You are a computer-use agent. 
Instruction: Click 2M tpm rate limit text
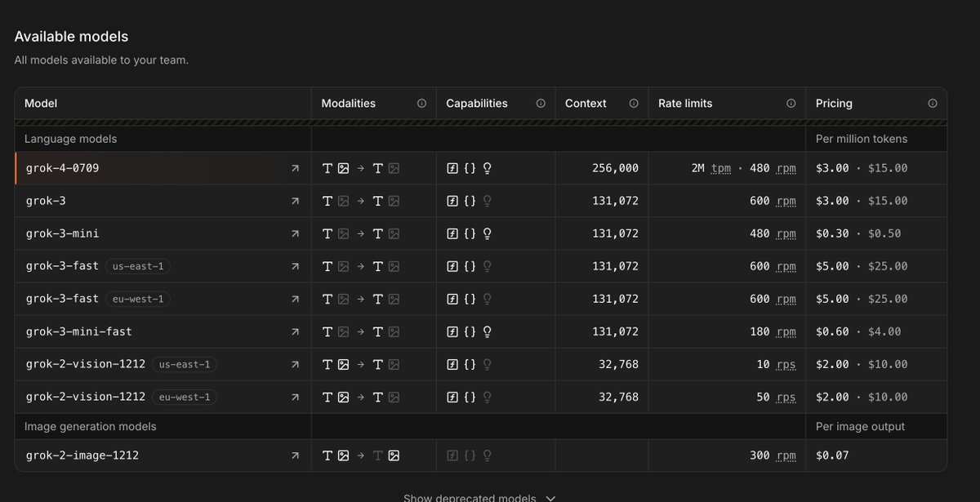710,168
